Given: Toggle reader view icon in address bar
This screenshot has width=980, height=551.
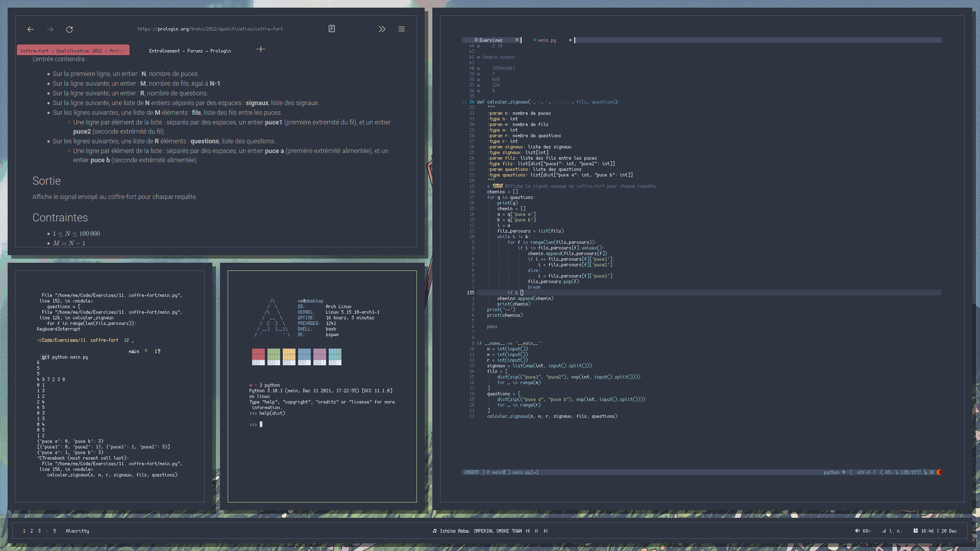Looking at the screenshot, I should tap(332, 29).
